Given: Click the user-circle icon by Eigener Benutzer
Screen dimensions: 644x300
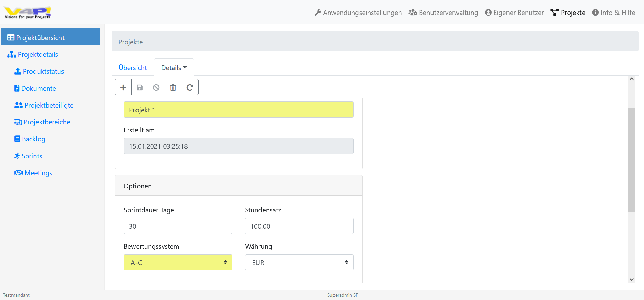Looking at the screenshot, I should pyautogui.click(x=488, y=13).
